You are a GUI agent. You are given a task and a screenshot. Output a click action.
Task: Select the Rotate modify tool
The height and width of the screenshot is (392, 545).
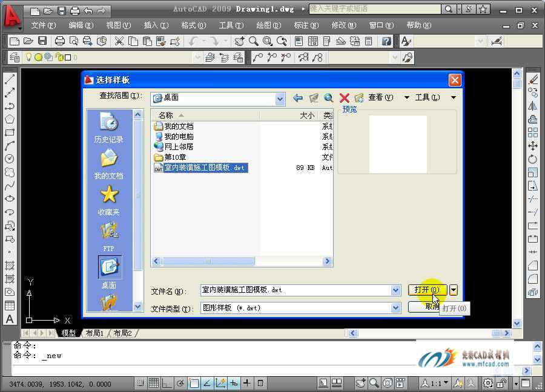[x=533, y=159]
